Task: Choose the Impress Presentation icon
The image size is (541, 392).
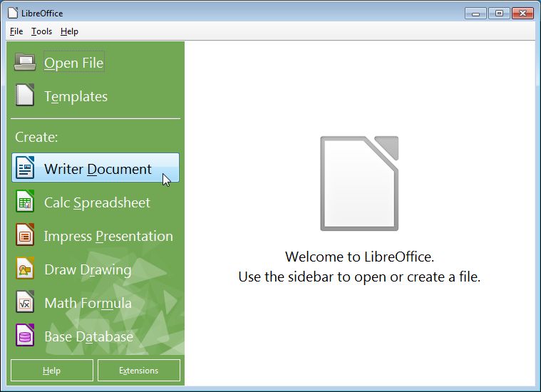Action: (25, 235)
